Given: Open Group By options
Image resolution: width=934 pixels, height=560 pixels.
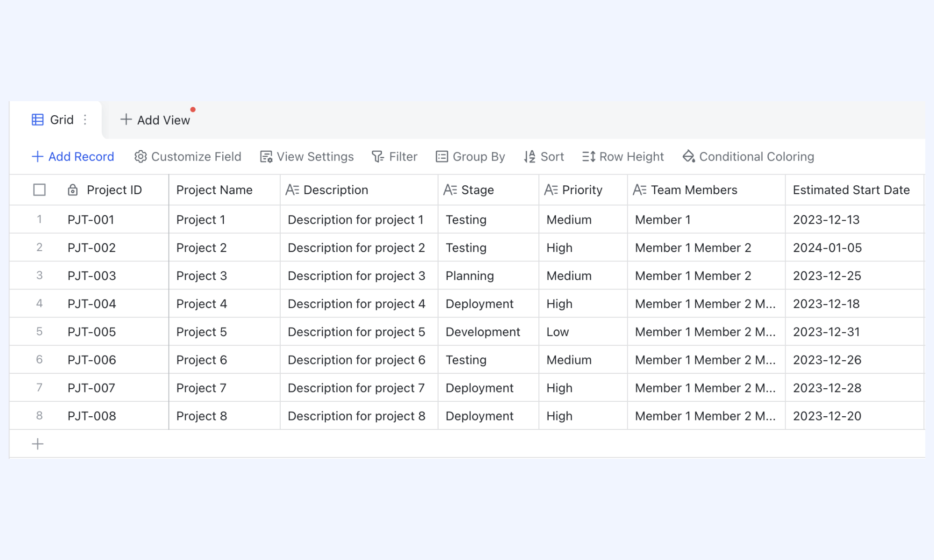Looking at the screenshot, I should pyautogui.click(x=470, y=157).
